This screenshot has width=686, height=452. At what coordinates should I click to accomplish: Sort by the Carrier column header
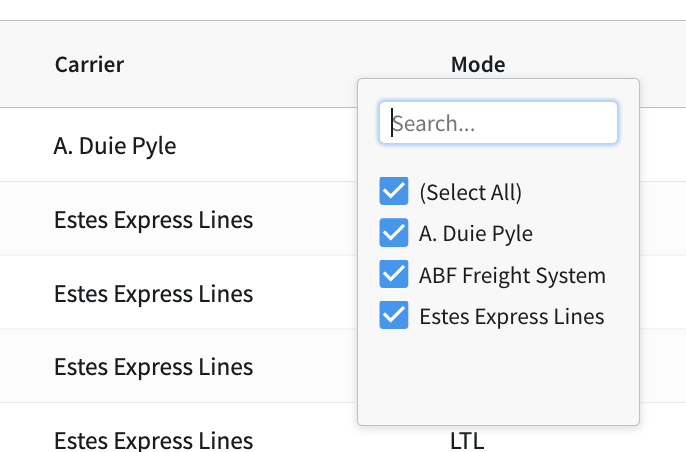(89, 65)
